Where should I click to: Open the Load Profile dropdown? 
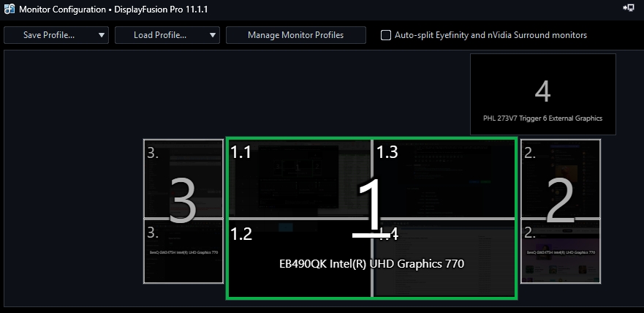(159, 35)
